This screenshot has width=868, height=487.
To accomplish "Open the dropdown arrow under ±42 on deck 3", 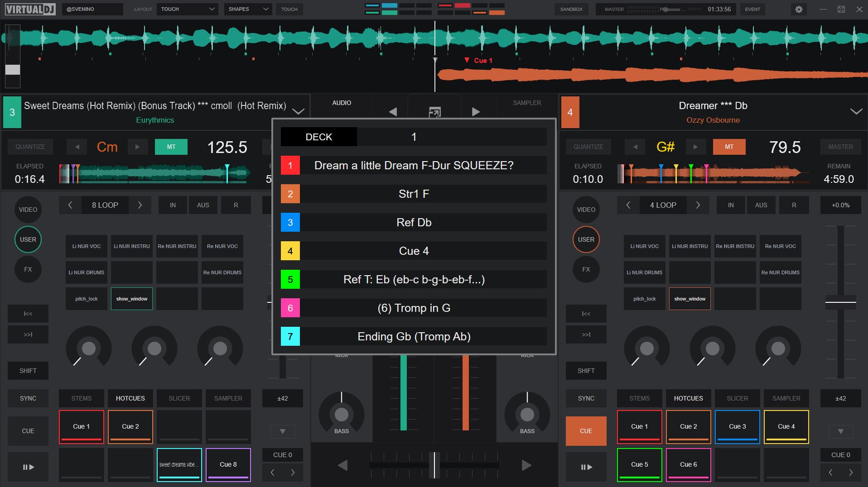I will coord(283,431).
